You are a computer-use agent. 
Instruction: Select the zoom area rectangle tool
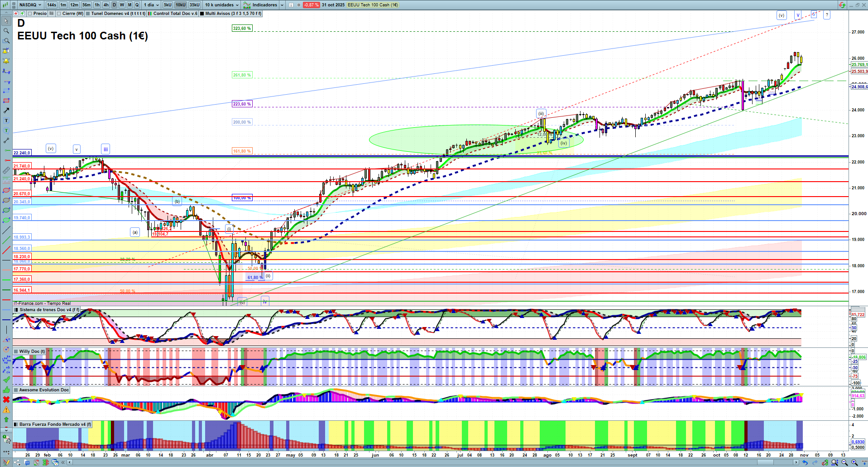6,41
